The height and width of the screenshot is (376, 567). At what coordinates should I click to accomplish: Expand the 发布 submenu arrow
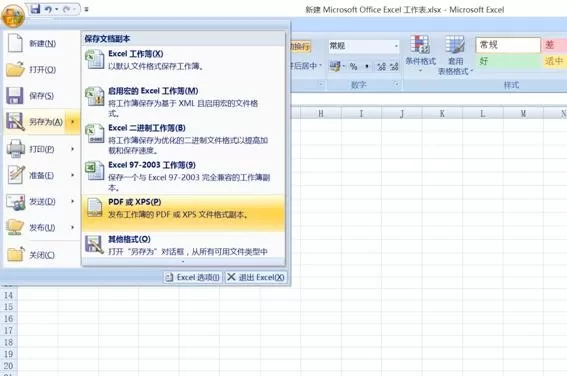click(73, 228)
